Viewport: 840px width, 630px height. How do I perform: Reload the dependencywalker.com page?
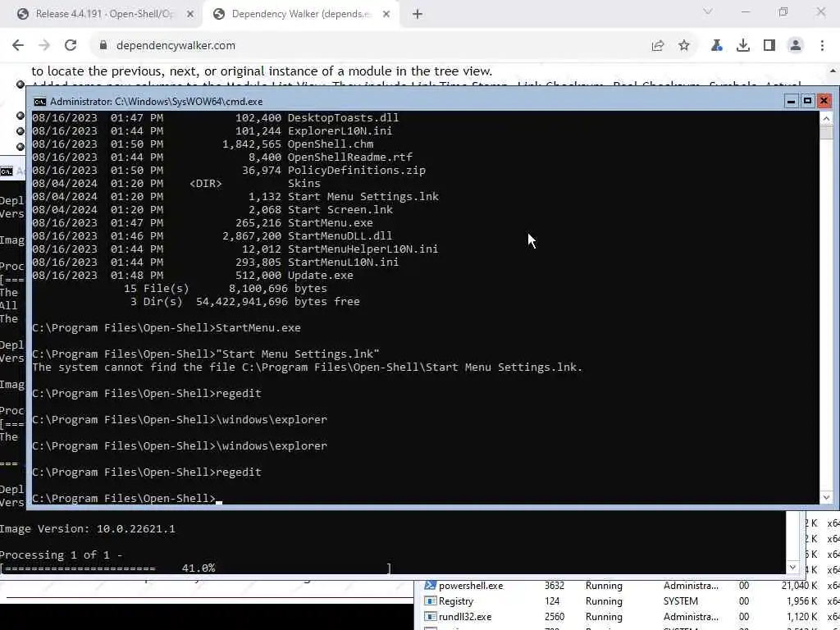click(71, 46)
